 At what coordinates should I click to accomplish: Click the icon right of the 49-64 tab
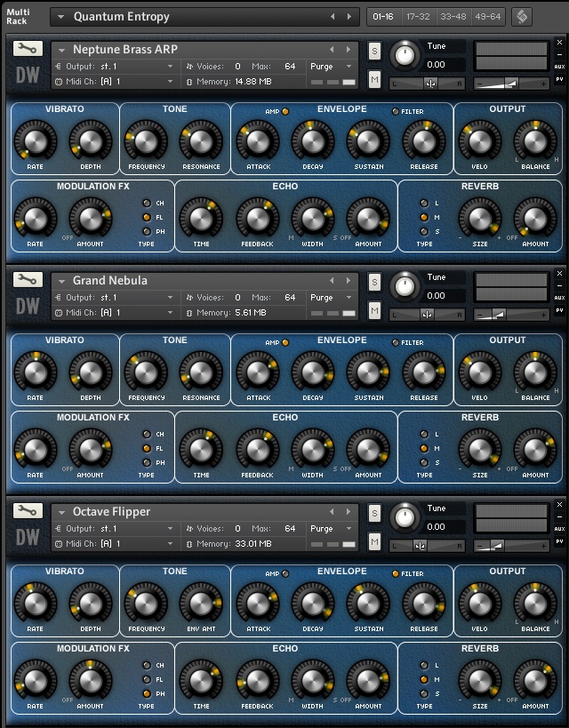[x=521, y=17]
